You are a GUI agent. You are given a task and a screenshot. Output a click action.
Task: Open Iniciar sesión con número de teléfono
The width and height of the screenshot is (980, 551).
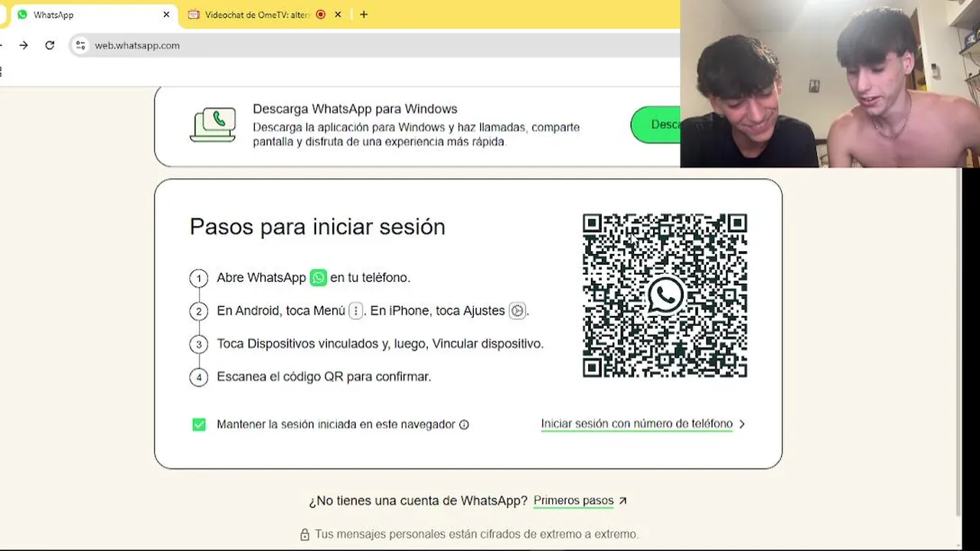click(637, 424)
